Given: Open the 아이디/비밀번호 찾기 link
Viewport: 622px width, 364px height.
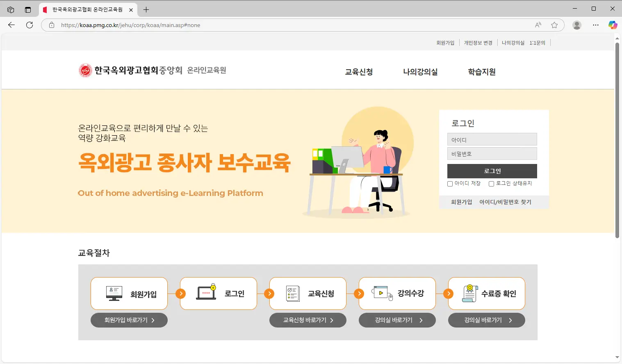Looking at the screenshot, I should pyautogui.click(x=506, y=202).
